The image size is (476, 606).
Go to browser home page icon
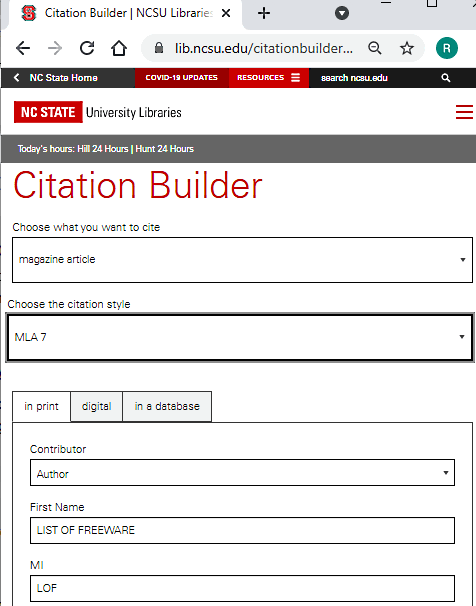[119, 48]
